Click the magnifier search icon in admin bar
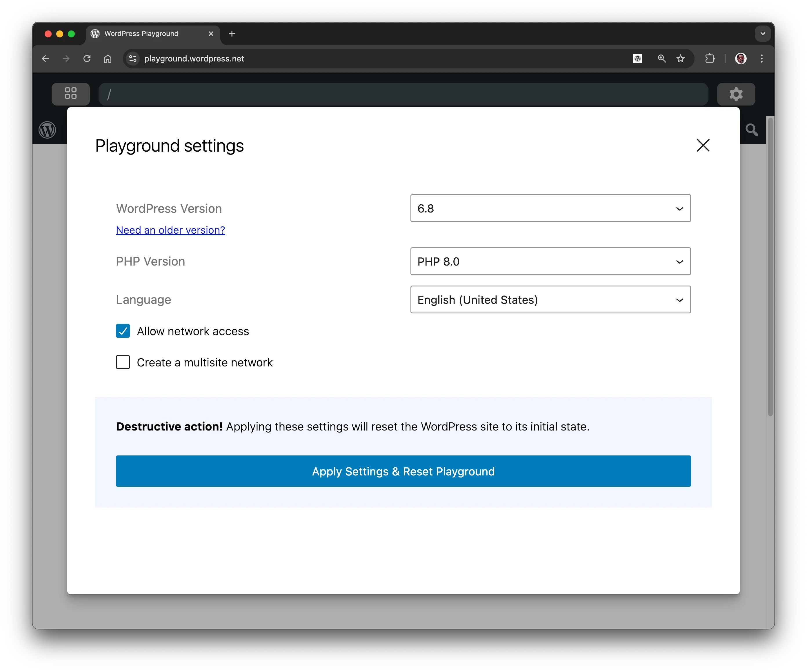Viewport: 807px width, 672px height. point(752,130)
